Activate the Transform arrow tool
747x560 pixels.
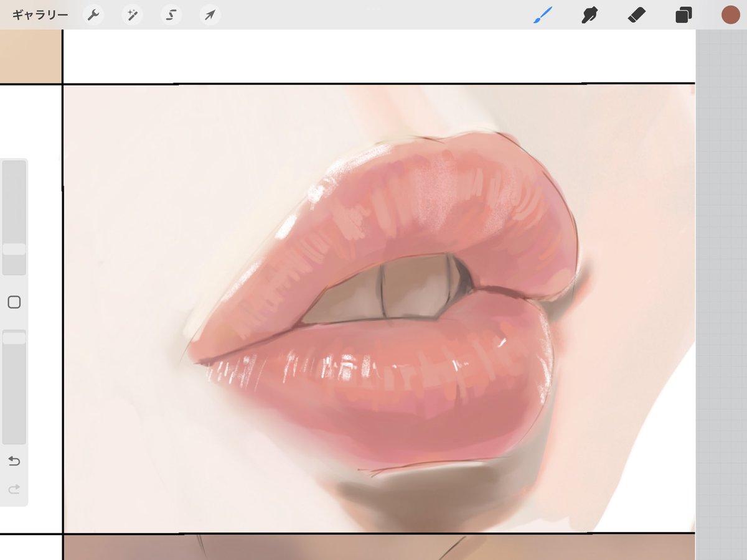pyautogui.click(x=210, y=15)
